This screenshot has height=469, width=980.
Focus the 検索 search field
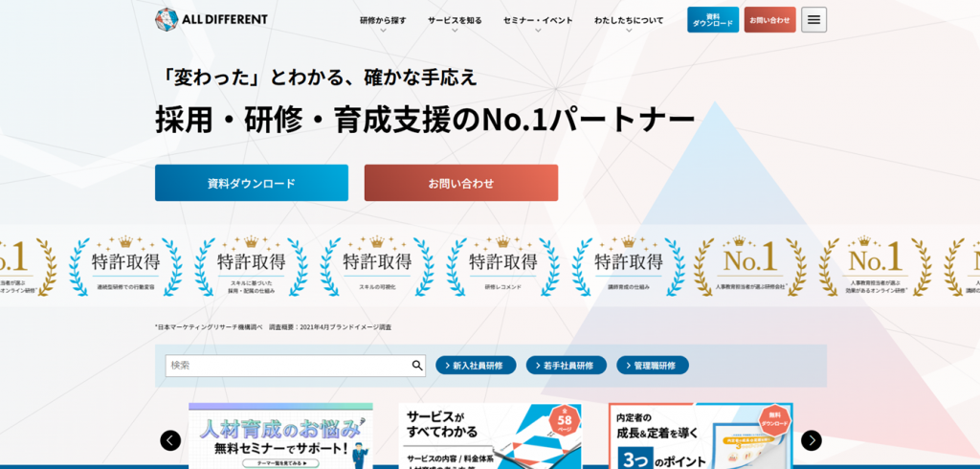pyautogui.click(x=295, y=366)
